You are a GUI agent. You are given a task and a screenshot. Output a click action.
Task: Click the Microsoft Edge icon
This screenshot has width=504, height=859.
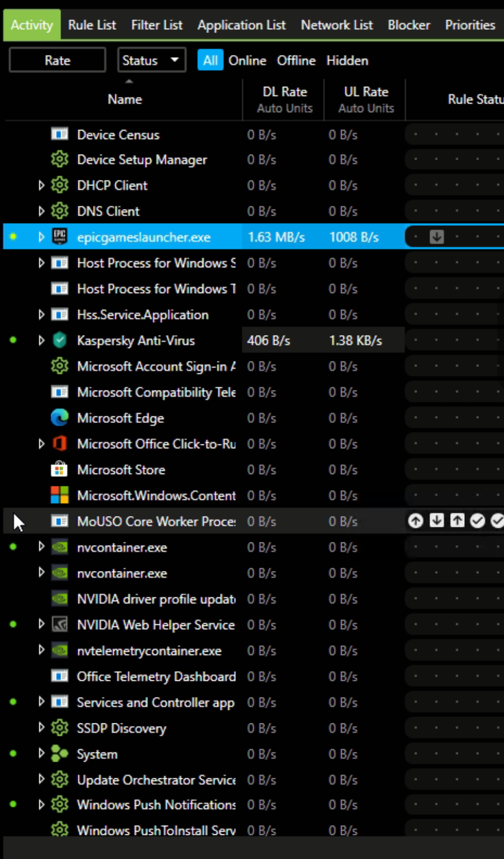[x=59, y=417]
